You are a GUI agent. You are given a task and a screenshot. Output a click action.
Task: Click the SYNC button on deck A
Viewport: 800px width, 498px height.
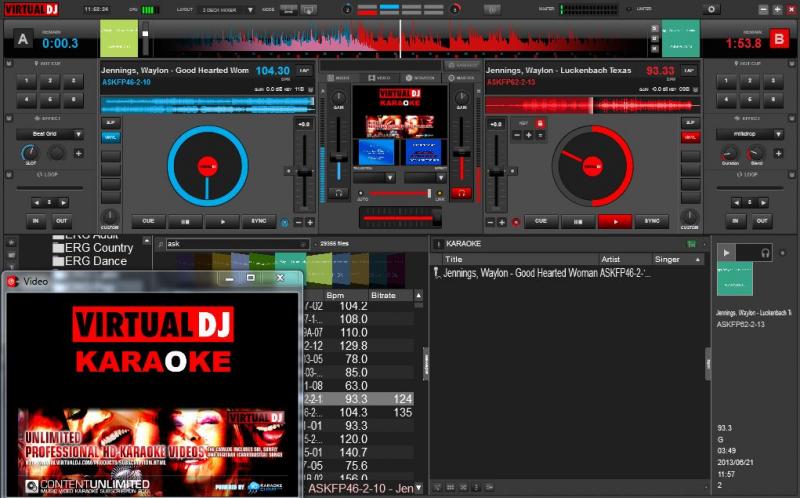point(259,221)
